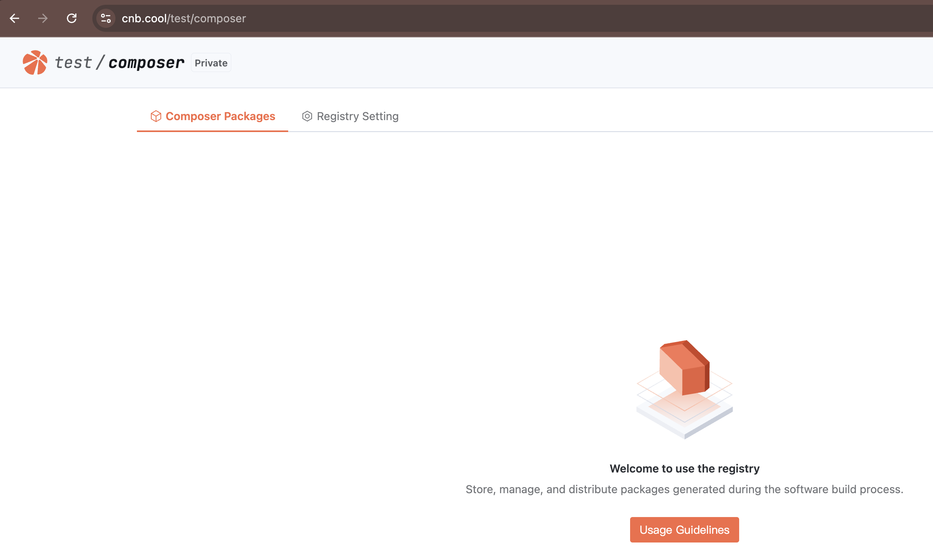Screen dimensions: 933x560
Task: Click the "/test/composer" path in the URL
Action: pos(207,18)
